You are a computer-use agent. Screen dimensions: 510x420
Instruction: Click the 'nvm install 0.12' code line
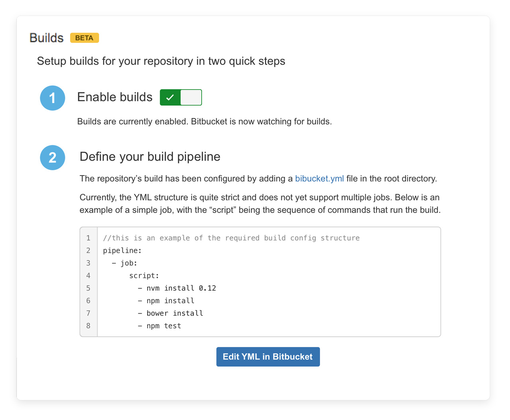[x=177, y=288]
